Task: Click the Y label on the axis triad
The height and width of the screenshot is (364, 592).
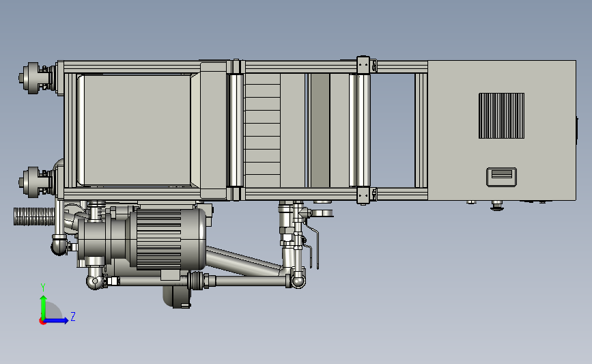Action: click(x=43, y=288)
